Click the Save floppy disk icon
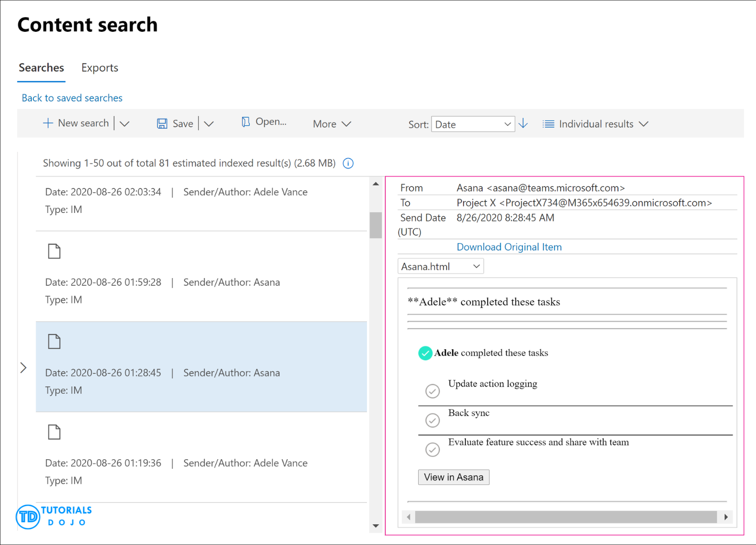The image size is (756, 545). click(162, 124)
